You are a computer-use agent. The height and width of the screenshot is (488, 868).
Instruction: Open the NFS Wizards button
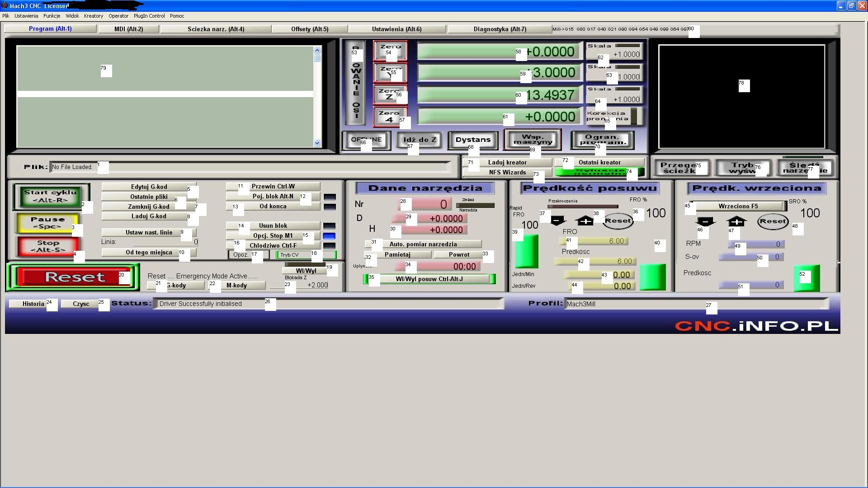pos(507,172)
